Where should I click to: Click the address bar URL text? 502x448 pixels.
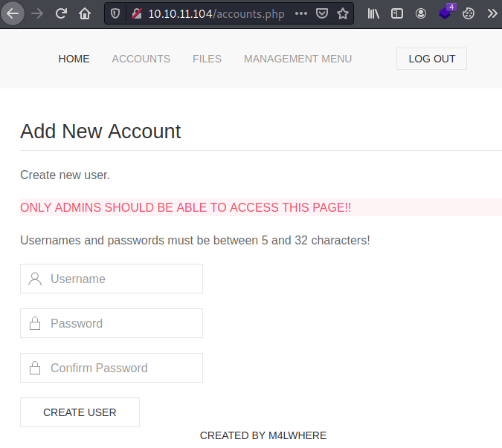click(x=216, y=14)
